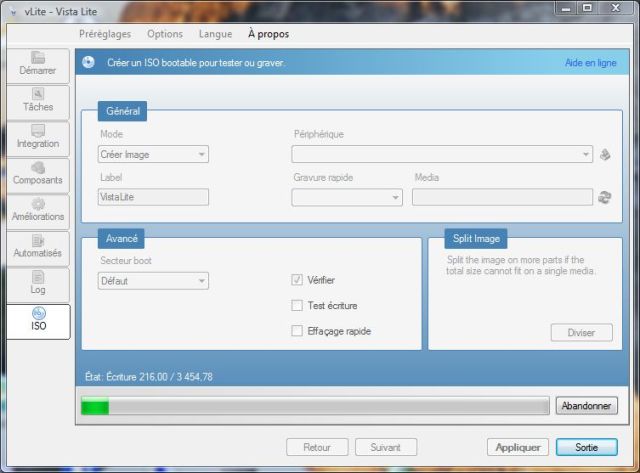Click the Général group label
This screenshot has width=640, height=473.
(122, 111)
